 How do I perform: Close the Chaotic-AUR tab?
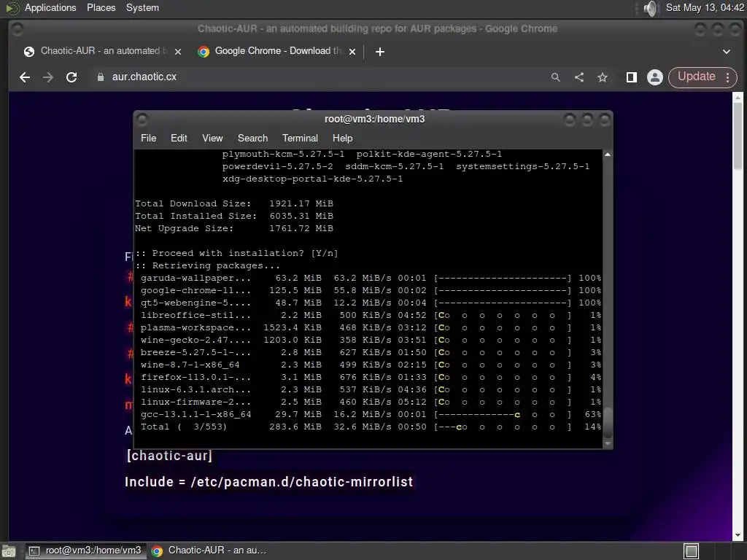click(x=178, y=52)
